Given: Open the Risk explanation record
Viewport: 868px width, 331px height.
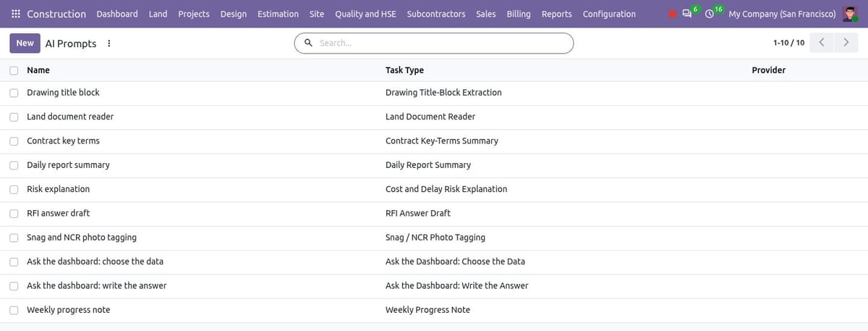Looking at the screenshot, I should coord(58,189).
